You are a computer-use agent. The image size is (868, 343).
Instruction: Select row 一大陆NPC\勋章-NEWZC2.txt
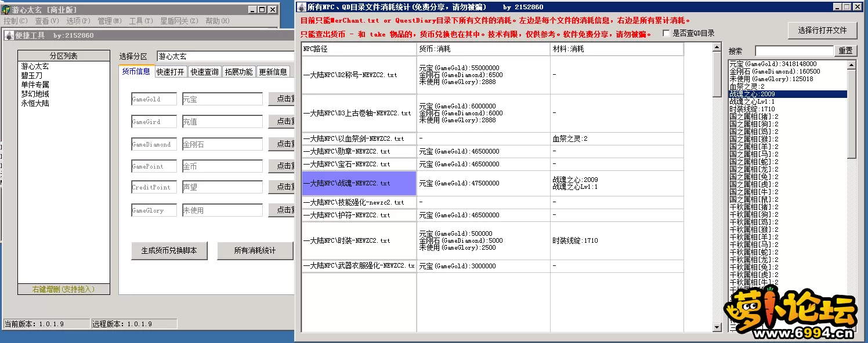click(x=359, y=151)
